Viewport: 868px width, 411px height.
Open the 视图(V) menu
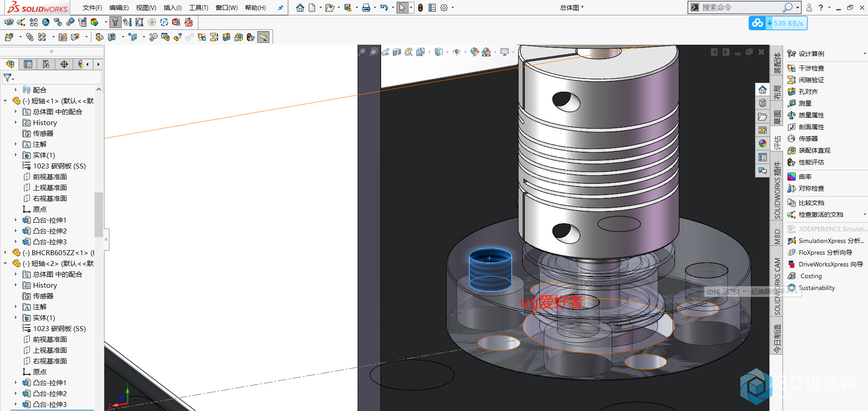tap(146, 8)
